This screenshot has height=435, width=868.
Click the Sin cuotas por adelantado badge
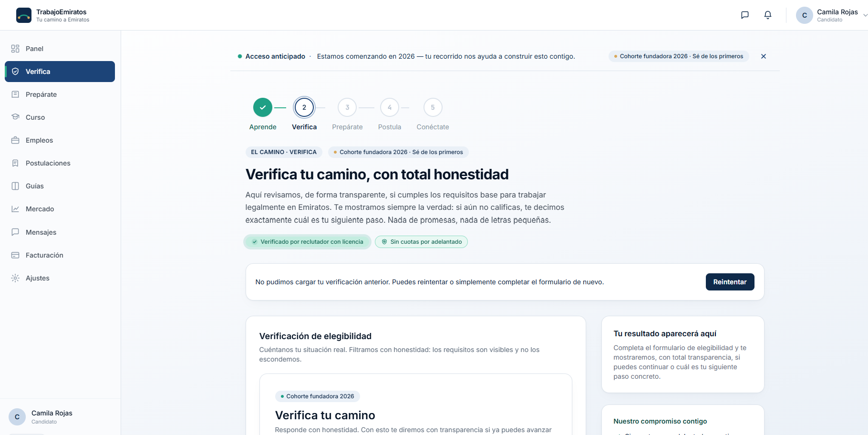pyautogui.click(x=421, y=242)
